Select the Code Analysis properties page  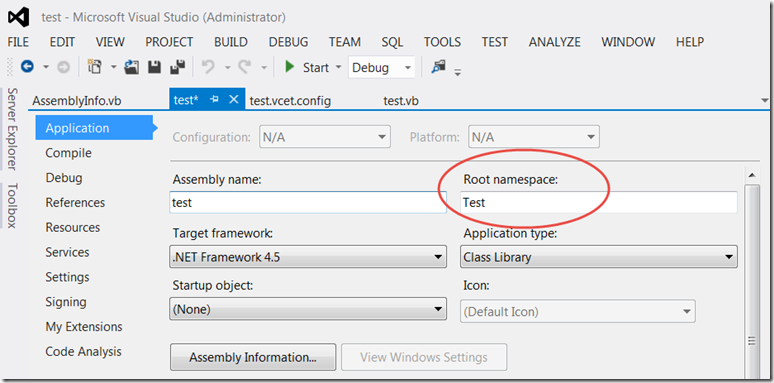83,351
